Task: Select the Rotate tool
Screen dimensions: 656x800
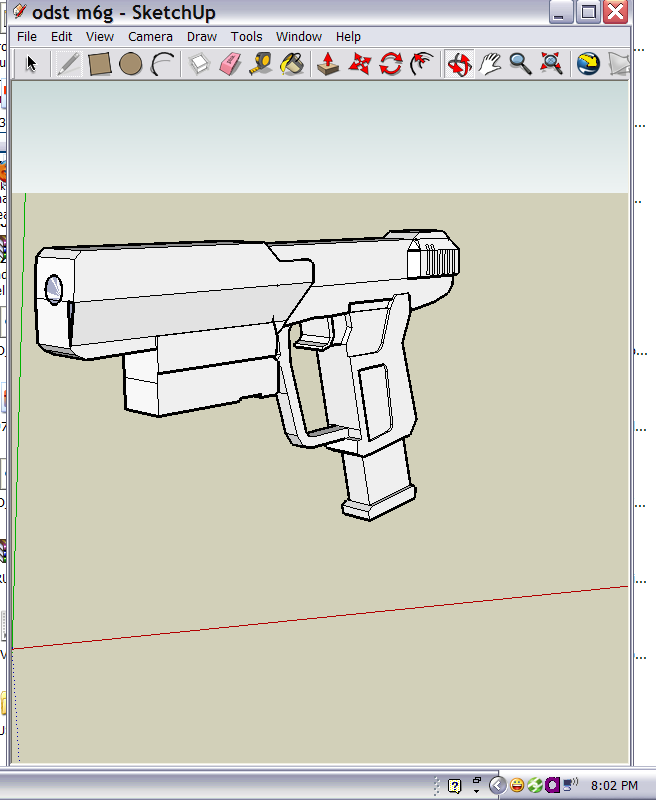Action: (x=391, y=64)
